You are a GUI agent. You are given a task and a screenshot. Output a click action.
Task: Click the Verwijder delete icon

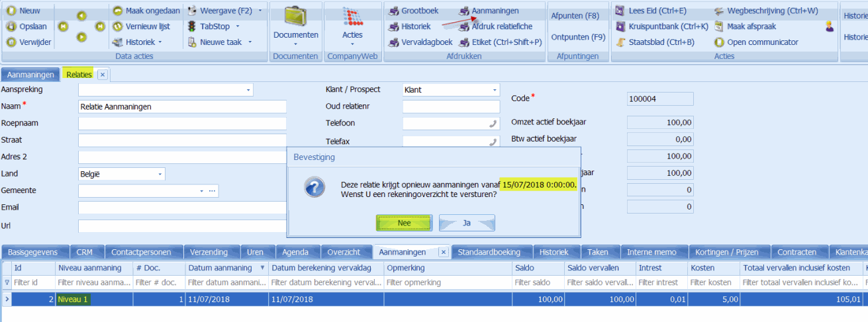tap(11, 42)
